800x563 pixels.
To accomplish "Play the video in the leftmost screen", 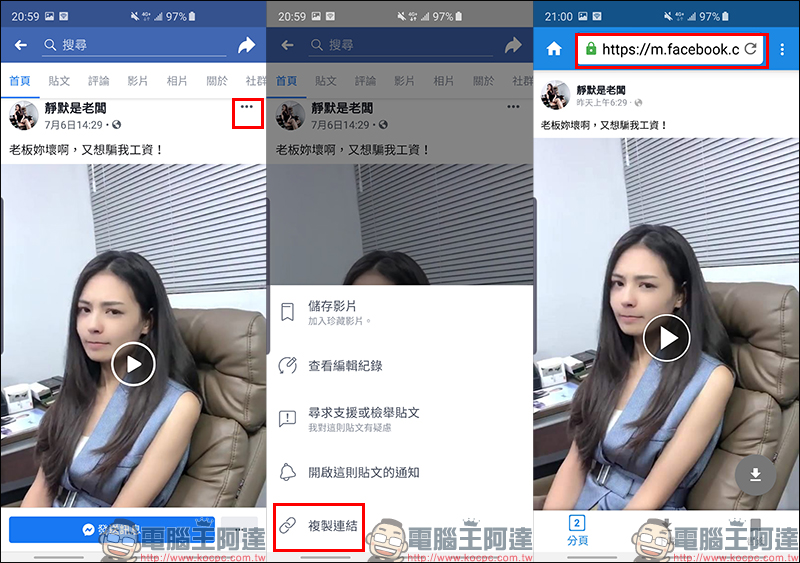I will pos(133,364).
